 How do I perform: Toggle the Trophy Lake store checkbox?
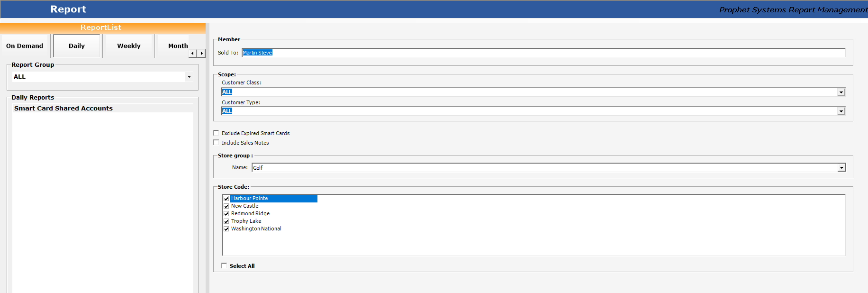[x=226, y=221]
